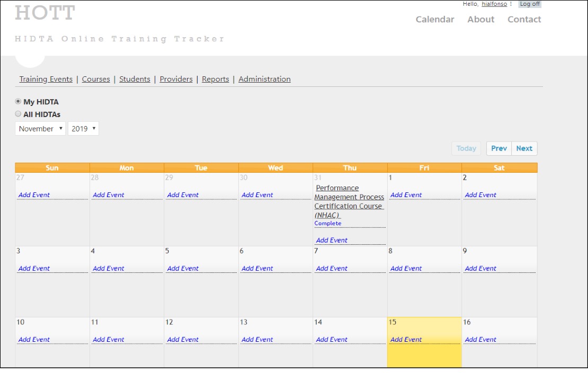The width and height of the screenshot is (588, 373).
Task: Go to the Courses section
Action: (96, 79)
